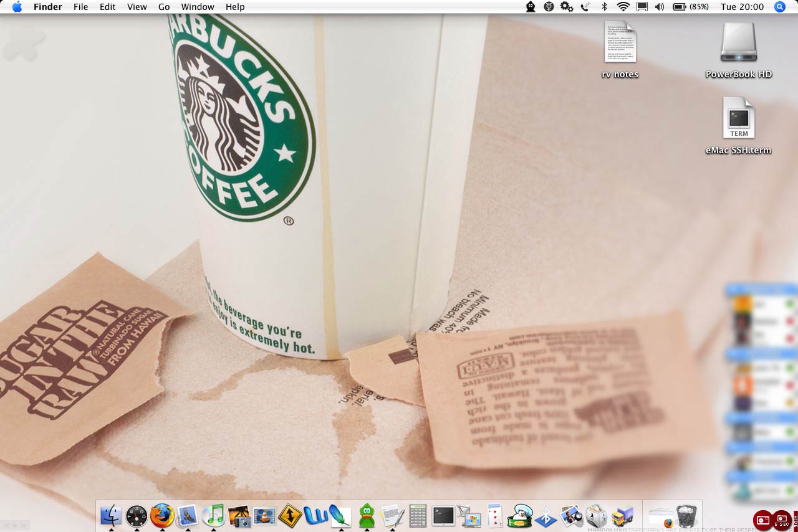The image size is (798, 532).
Task: Launch the photo magnifier Preview icon in the Dock
Action: [571, 516]
